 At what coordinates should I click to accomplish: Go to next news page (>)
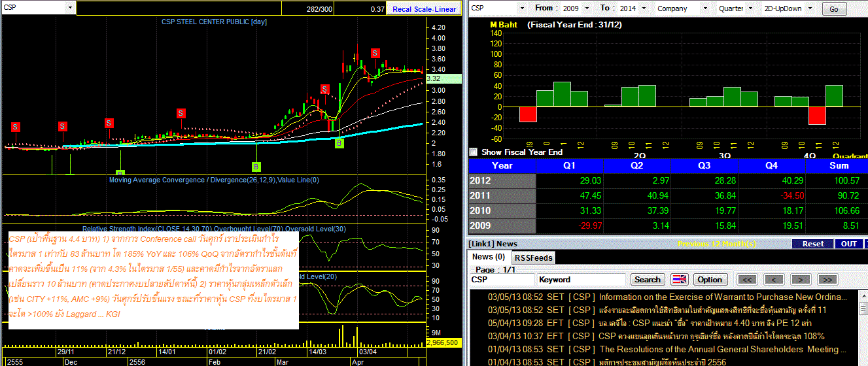point(801,279)
